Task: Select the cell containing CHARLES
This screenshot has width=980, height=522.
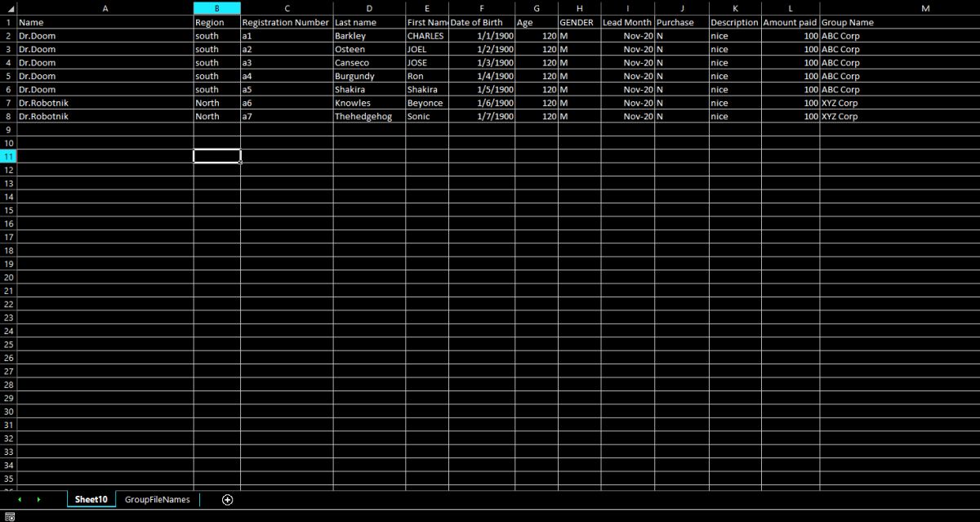Action: click(x=427, y=36)
